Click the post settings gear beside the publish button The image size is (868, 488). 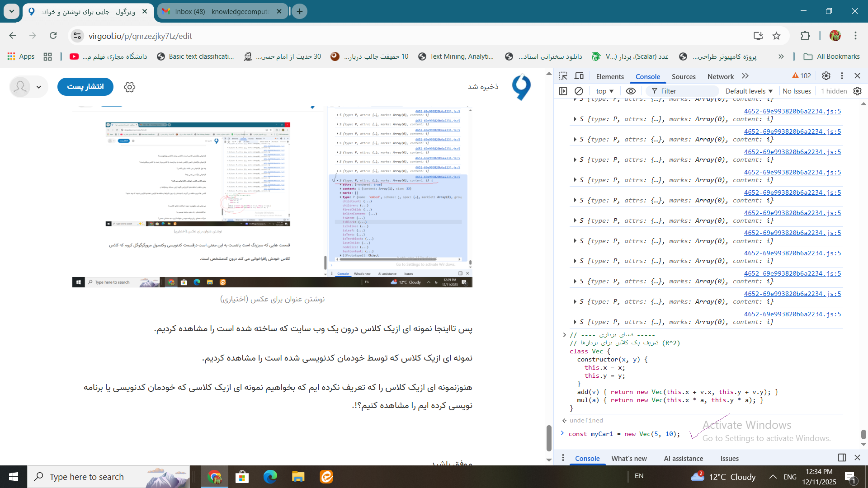click(x=130, y=87)
